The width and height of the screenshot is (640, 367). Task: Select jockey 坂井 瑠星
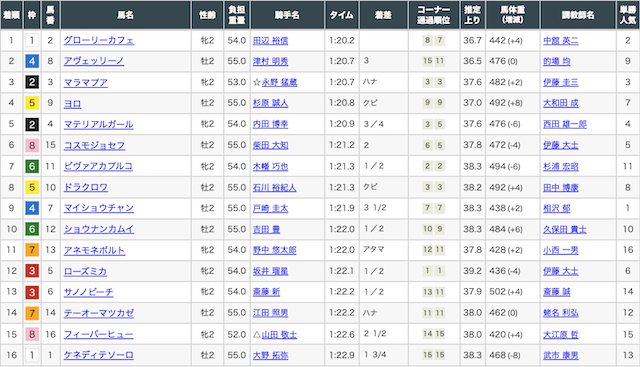pyautogui.click(x=270, y=271)
